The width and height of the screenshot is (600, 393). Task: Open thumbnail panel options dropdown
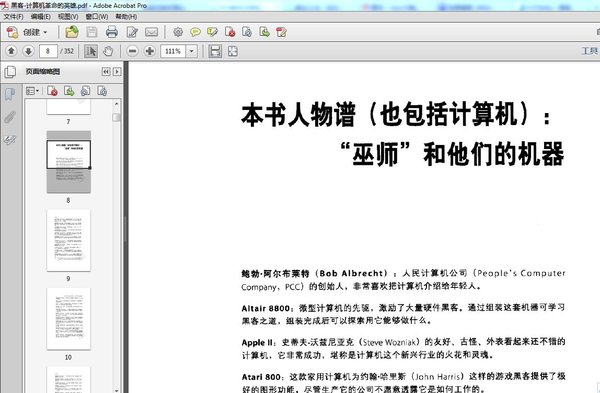coord(33,91)
